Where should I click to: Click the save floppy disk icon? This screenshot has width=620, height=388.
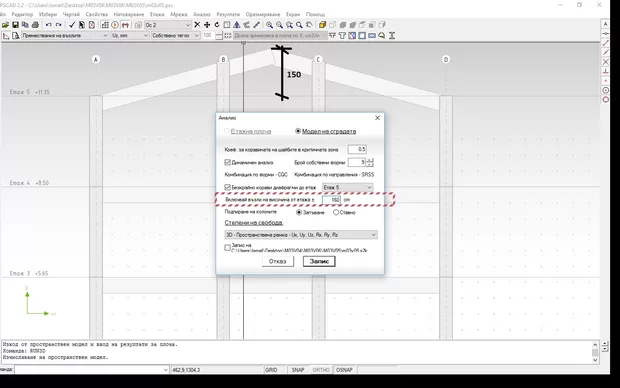(15, 25)
